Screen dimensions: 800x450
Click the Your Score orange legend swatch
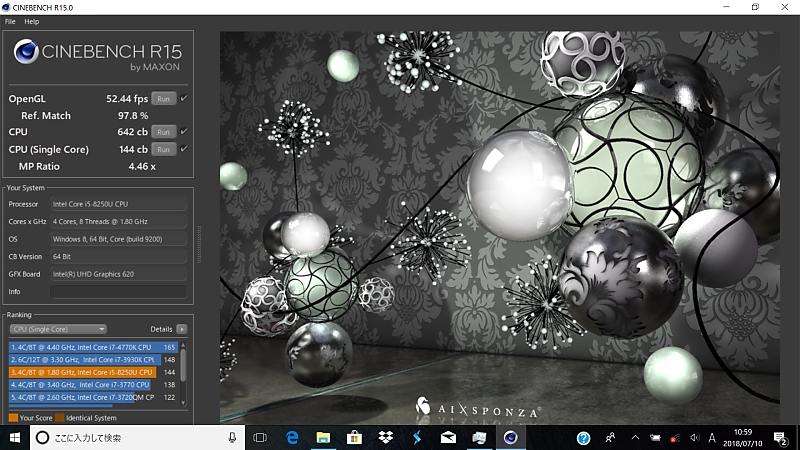point(13,418)
